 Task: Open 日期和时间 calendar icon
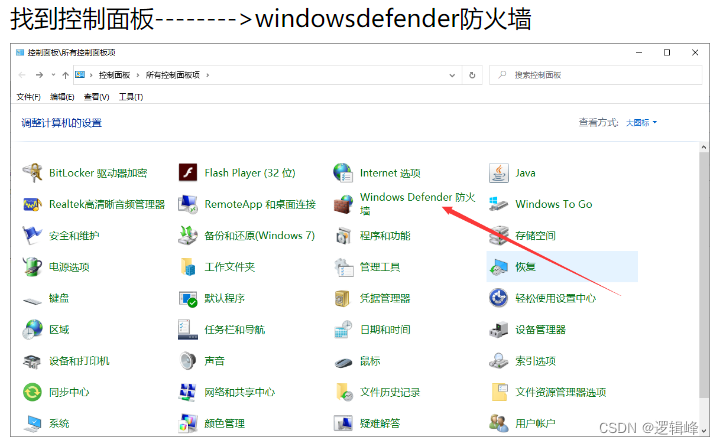pyautogui.click(x=343, y=330)
